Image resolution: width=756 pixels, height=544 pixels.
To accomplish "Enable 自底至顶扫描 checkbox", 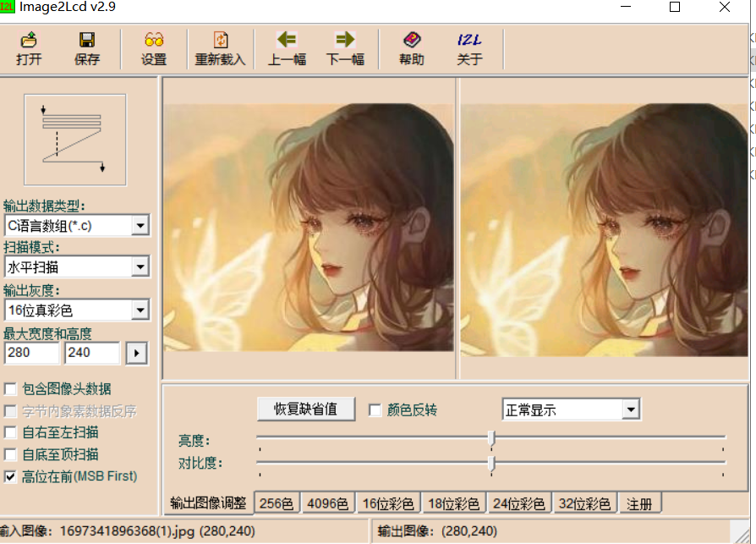I will [10, 455].
